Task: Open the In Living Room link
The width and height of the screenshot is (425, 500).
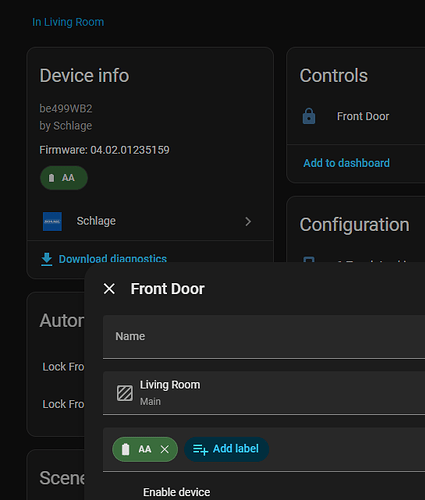Action: (x=68, y=22)
